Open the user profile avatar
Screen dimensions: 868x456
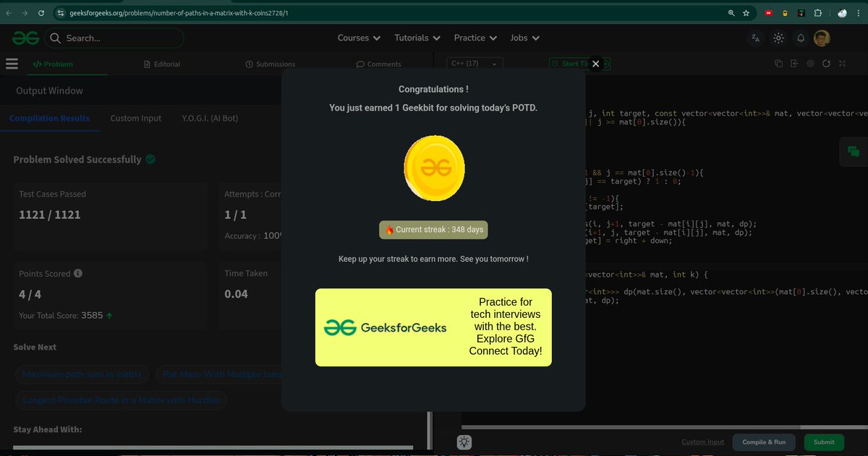coord(822,38)
